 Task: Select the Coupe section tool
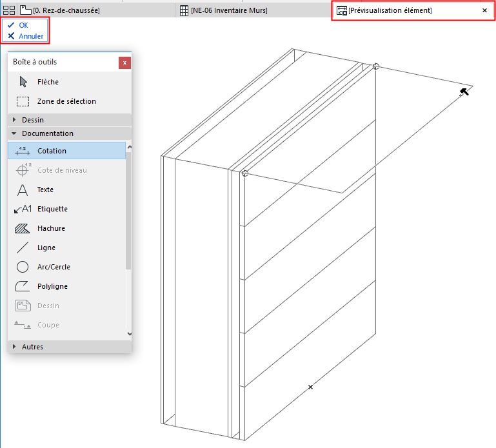(x=66, y=325)
